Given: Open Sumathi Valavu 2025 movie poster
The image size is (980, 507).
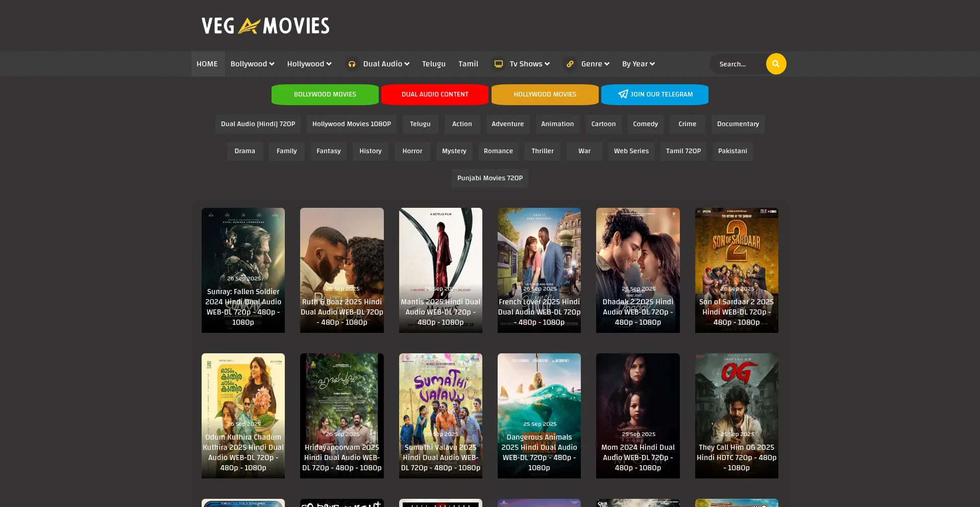Looking at the screenshot, I should click(440, 416).
